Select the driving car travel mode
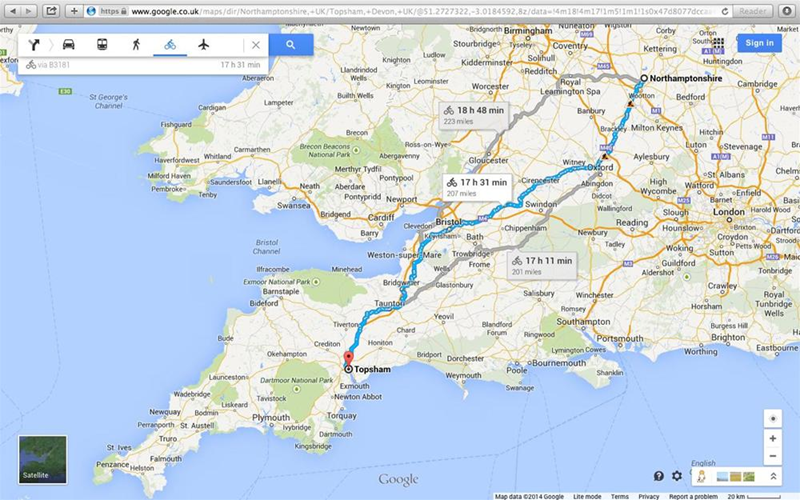800x500 pixels. point(68,45)
